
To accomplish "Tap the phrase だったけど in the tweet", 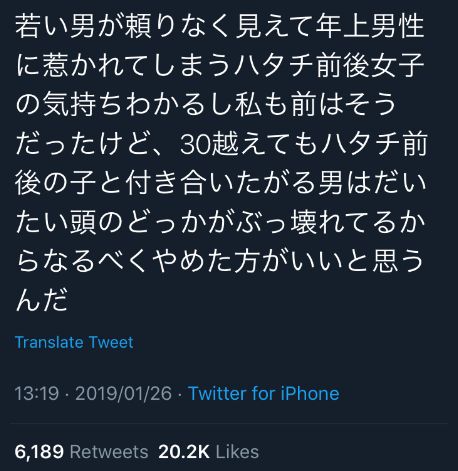I will [x=82, y=144].
